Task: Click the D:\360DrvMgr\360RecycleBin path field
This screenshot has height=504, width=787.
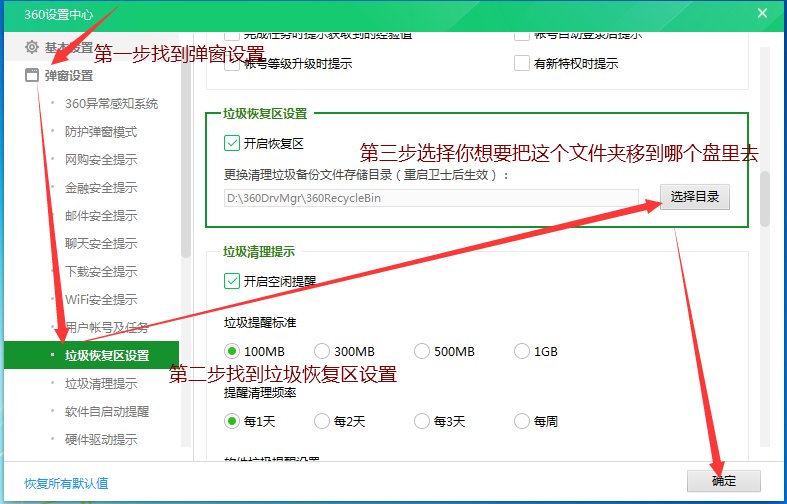Action: coord(431,198)
